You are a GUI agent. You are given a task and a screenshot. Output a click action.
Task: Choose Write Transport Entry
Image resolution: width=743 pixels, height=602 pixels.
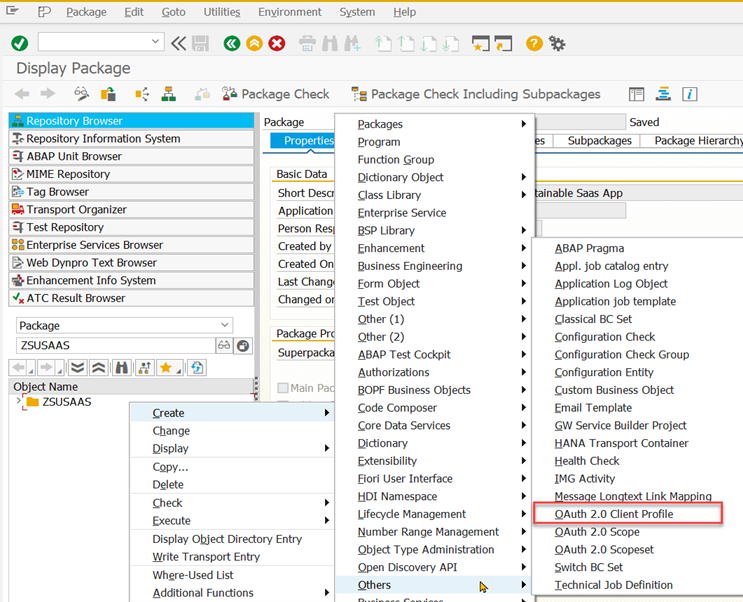(206, 556)
